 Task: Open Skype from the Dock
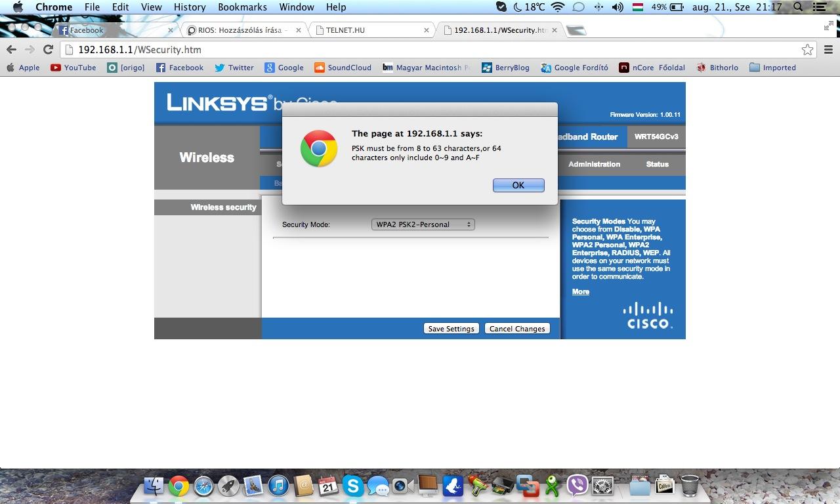pos(353,486)
